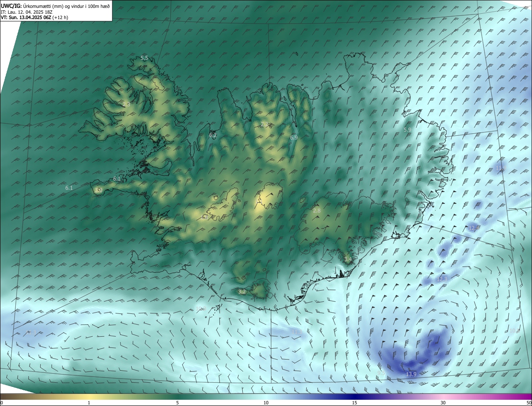Select the "50" tick on the color scale
532x406 pixels.
529,403
